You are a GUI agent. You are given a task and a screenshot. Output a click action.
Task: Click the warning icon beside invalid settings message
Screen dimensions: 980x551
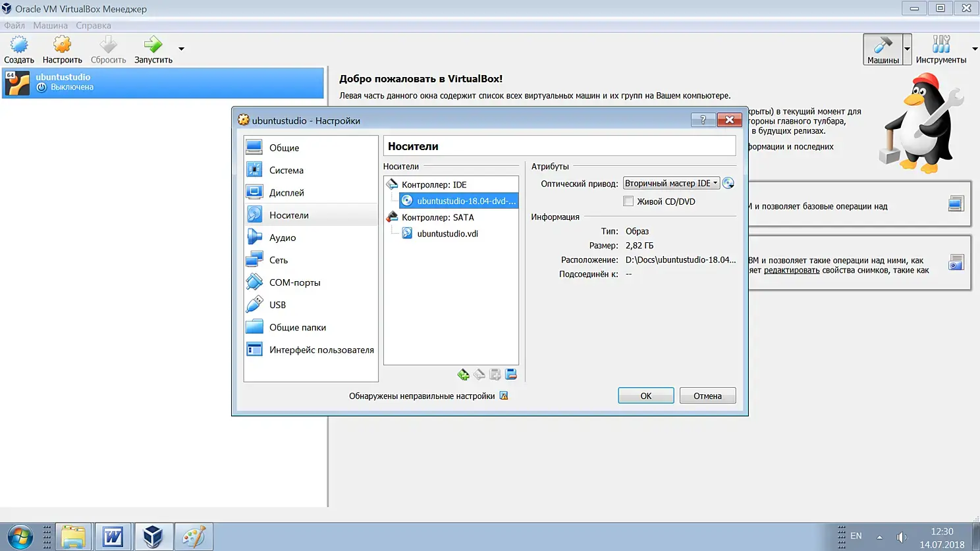tap(504, 396)
